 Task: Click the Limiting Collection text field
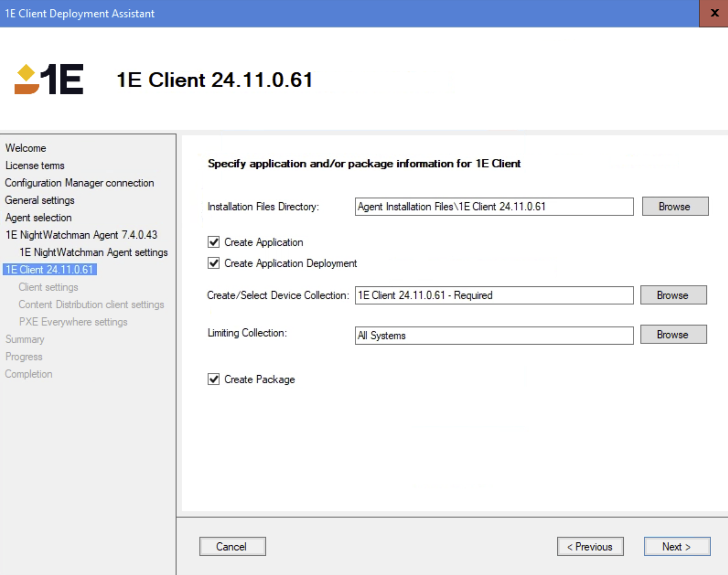point(494,335)
